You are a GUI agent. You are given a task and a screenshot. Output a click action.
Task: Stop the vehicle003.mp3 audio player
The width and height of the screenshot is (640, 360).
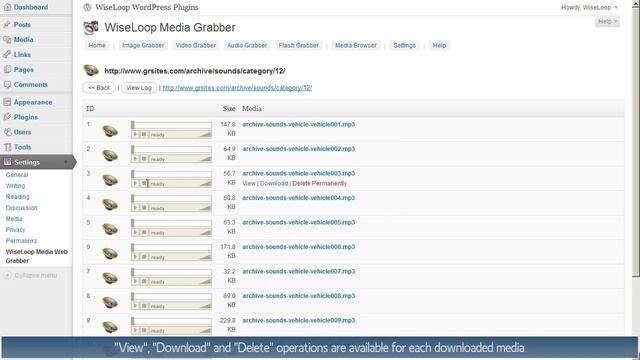point(144,183)
